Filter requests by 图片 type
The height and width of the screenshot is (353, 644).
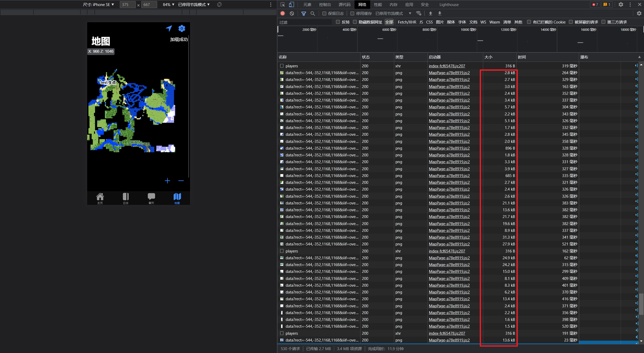[x=440, y=22]
